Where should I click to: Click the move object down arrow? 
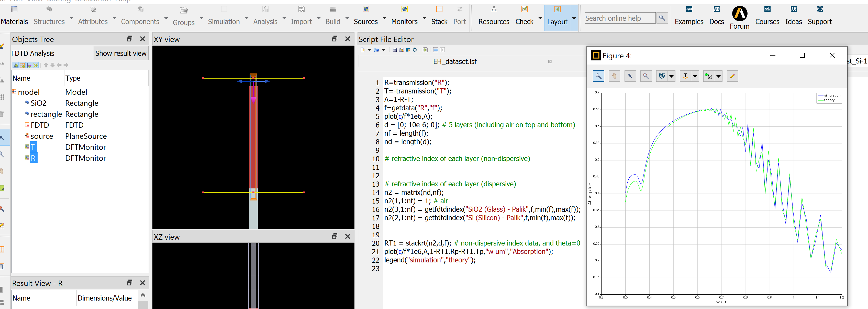pyautogui.click(x=53, y=65)
